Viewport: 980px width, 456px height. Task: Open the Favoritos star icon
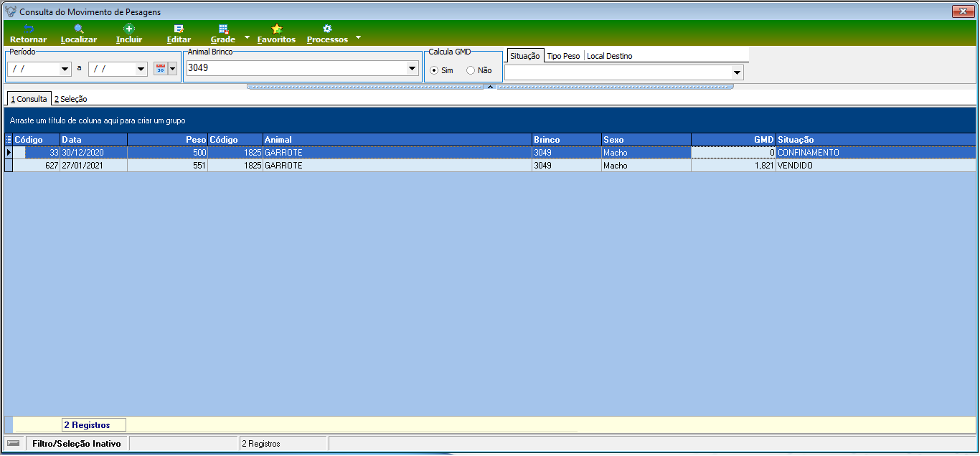point(276,29)
